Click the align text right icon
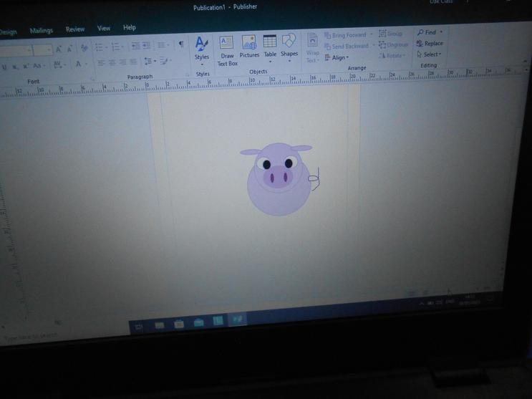532x399 pixels. click(122, 62)
